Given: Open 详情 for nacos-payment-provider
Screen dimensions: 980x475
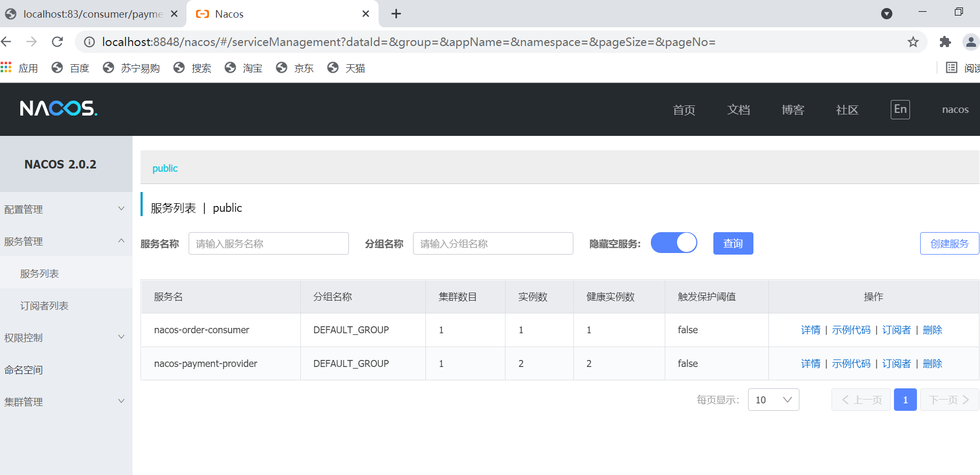Looking at the screenshot, I should 811,364.
